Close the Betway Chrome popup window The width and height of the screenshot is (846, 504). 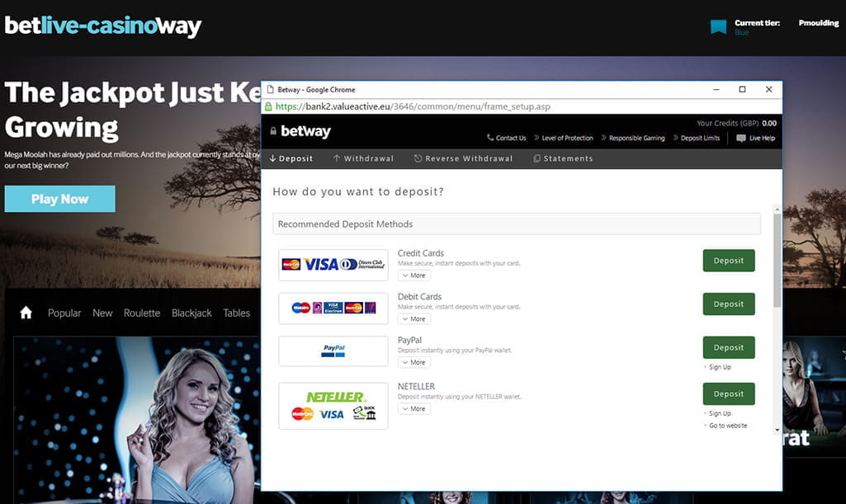click(769, 89)
